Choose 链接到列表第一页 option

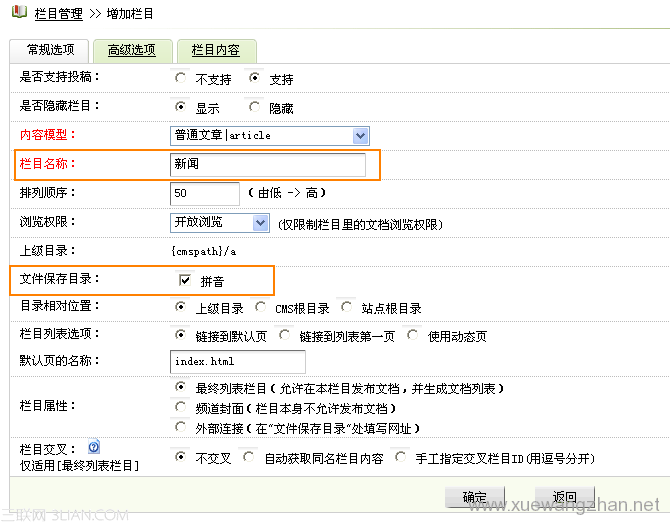[285, 335]
